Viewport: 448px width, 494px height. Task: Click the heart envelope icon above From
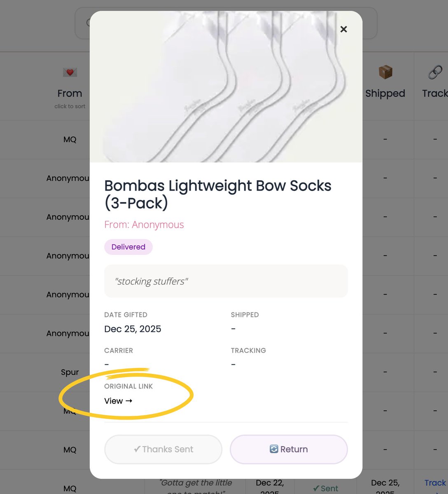[x=70, y=72]
